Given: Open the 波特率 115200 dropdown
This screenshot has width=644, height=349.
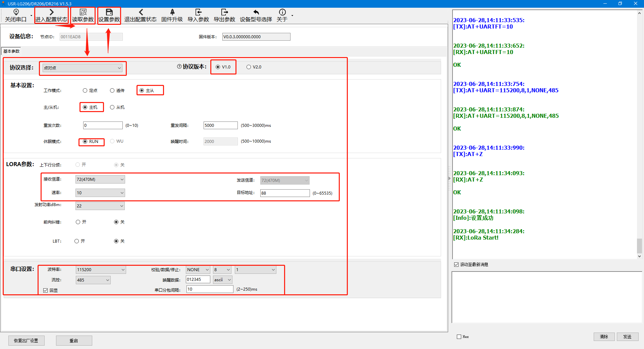Looking at the screenshot, I should pyautogui.click(x=101, y=269).
